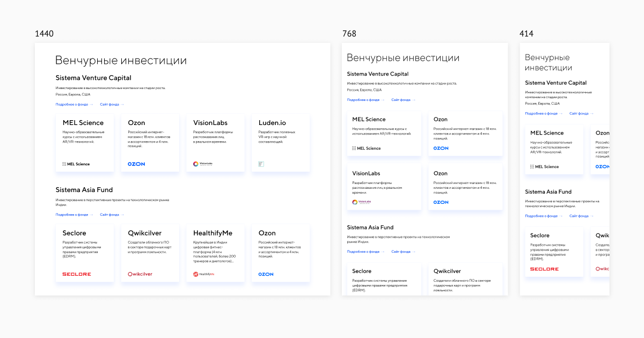Click the MEL Science logo in the 414 frame
This screenshot has width=644, height=338.
tap(545, 167)
